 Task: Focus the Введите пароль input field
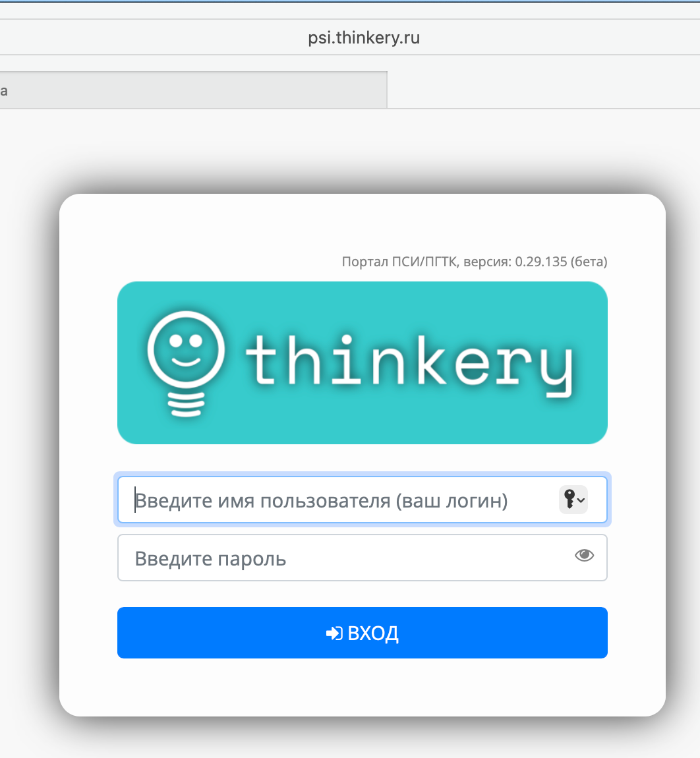pos(297,557)
